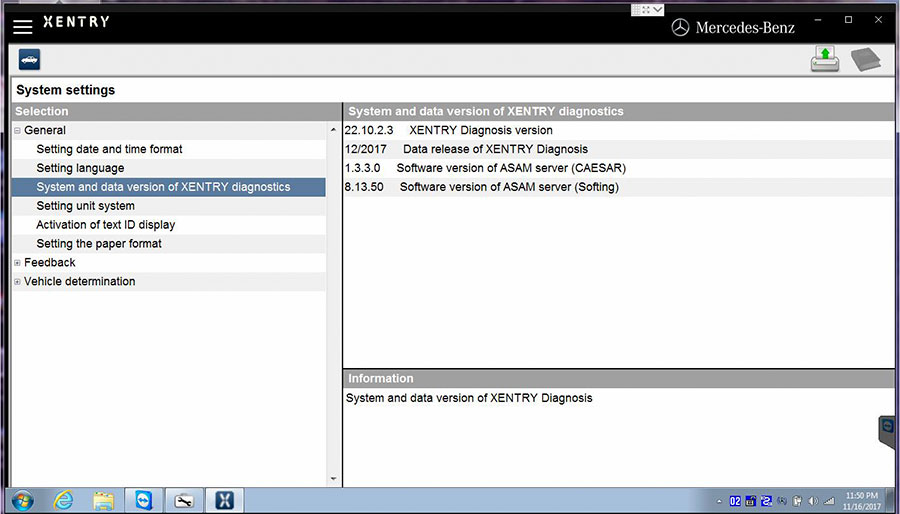This screenshot has height=514, width=900.
Task: Select Setting unit system entry
Action: (85, 206)
